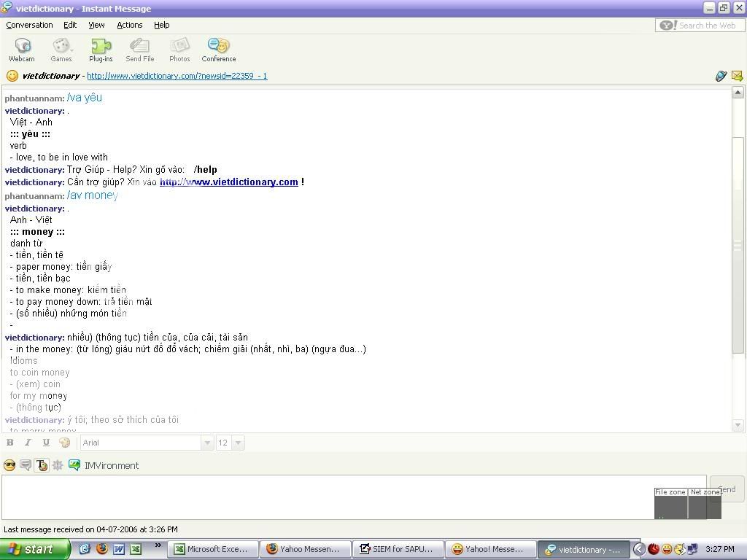Open the Conversation menu
This screenshot has width=747, height=560.
(x=29, y=25)
